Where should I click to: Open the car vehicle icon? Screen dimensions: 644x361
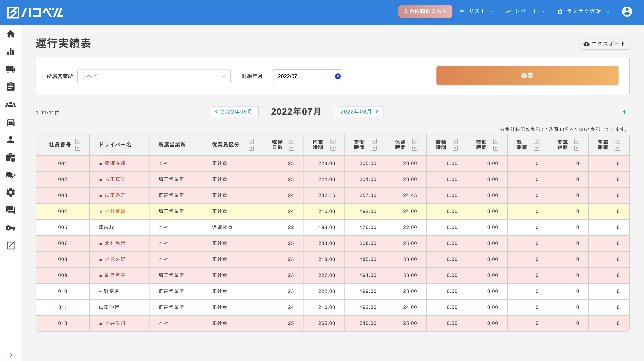10,122
